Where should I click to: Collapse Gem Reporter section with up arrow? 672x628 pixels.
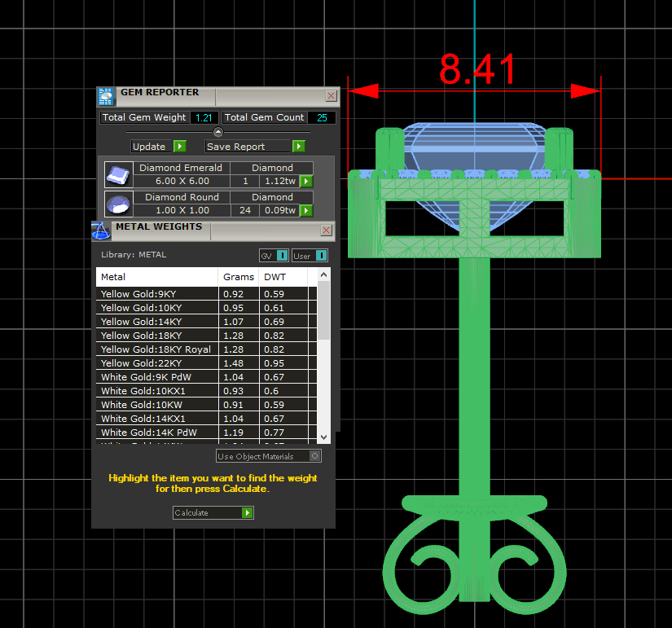click(217, 132)
